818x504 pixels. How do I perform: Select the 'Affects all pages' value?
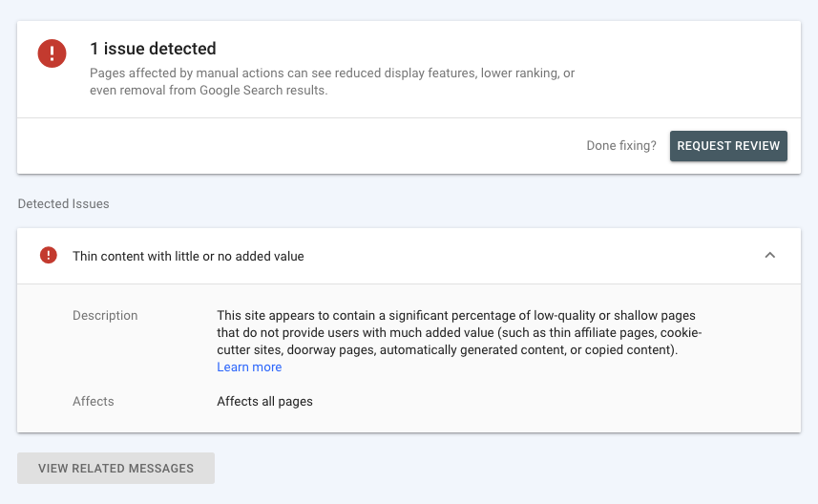[x=264, y=401]
